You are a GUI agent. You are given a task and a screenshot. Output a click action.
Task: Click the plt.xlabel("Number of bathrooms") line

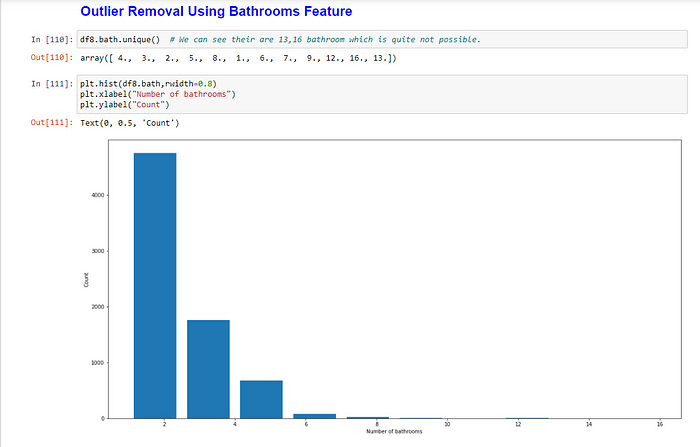[x=158, y=94]
